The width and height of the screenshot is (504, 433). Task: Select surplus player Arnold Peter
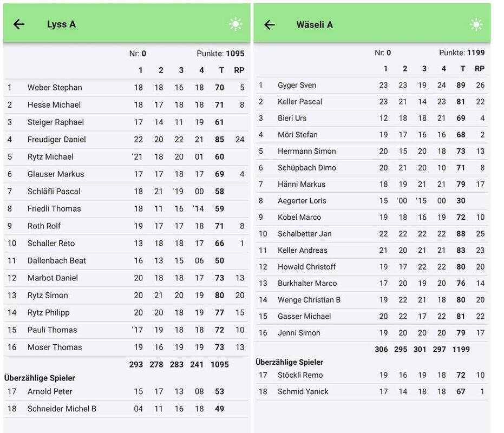click(50, 391)
